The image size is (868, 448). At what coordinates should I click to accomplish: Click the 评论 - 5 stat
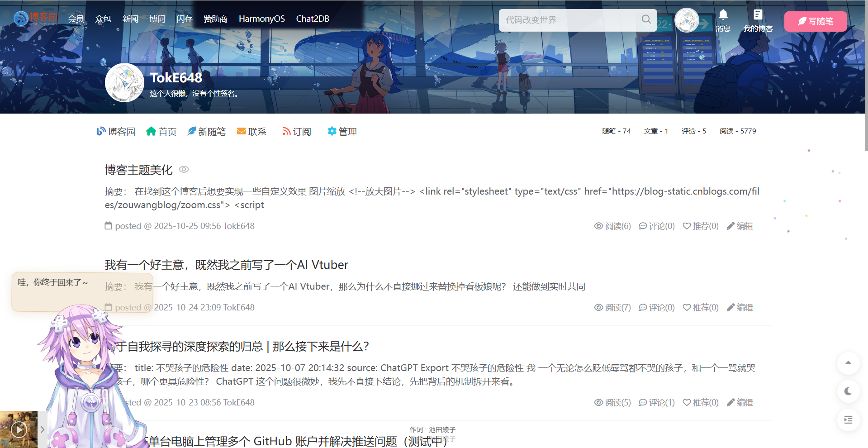(x=694, y=131)
